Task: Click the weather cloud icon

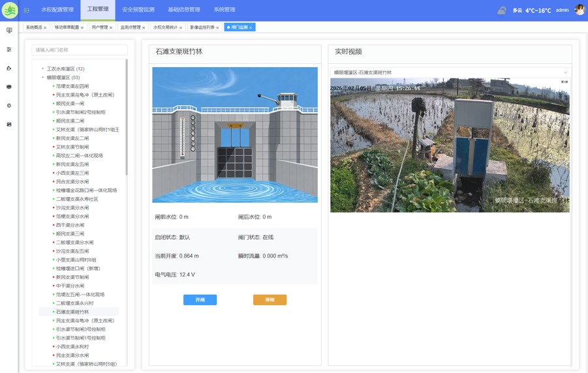Action: point(502,10)
